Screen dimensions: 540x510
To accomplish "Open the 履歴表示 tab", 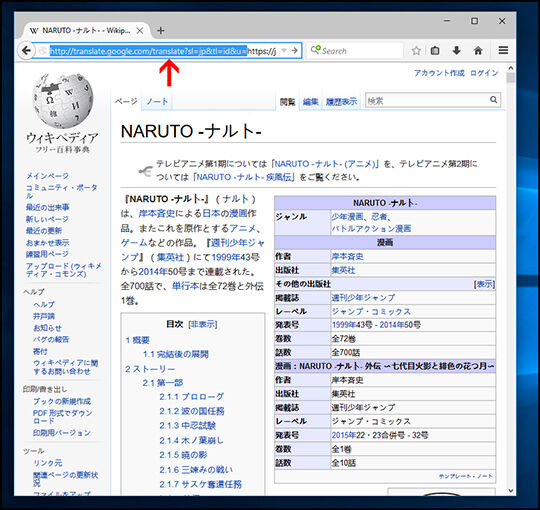I will coord(341,102).
